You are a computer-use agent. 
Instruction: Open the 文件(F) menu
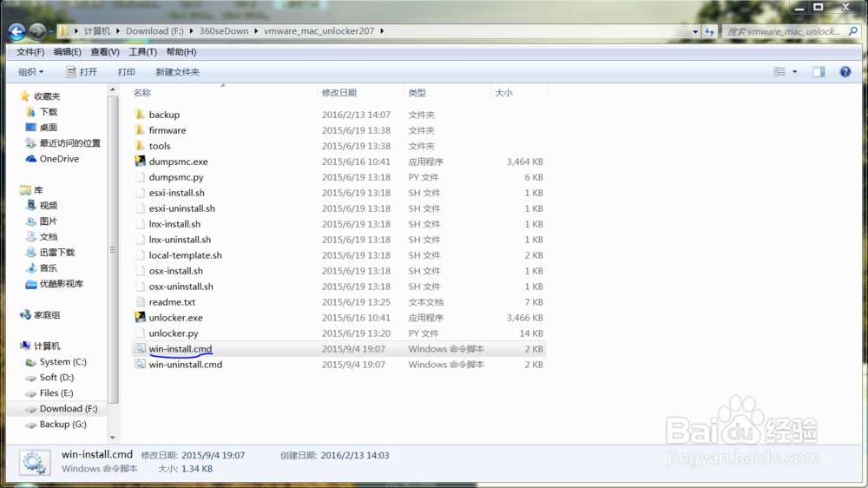pyautogui.click(x=30, y=51)
